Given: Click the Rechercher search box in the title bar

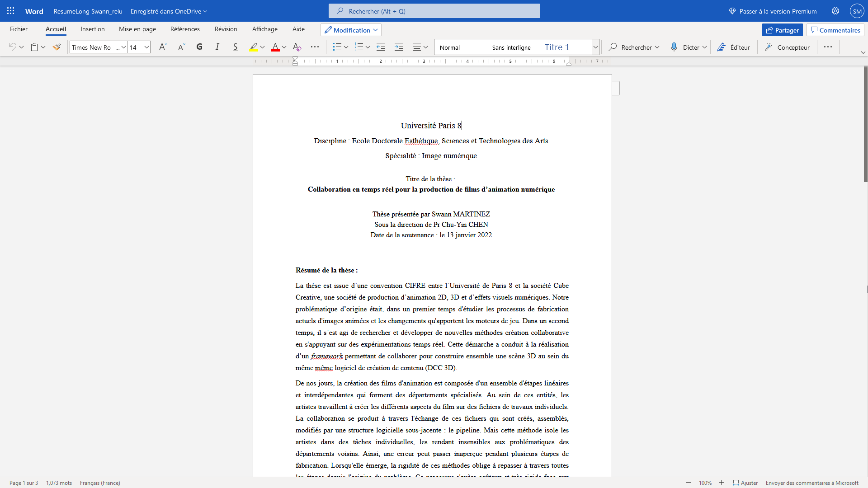Looking at the screenshot, I should point(434,11).
